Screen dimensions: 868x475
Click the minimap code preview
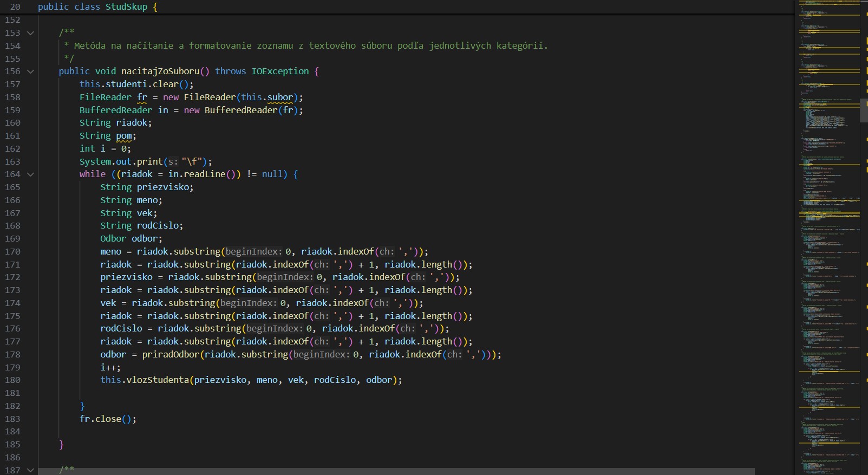828,244
